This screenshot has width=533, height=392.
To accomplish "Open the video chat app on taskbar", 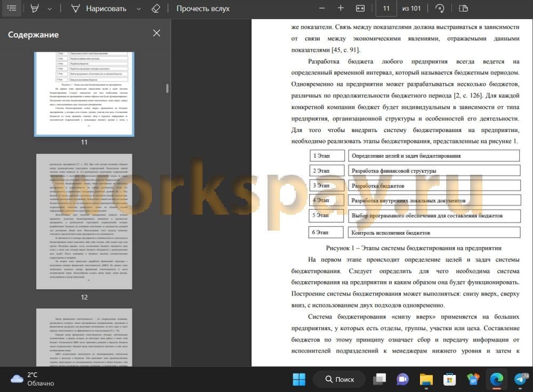I will click(403, 379).
